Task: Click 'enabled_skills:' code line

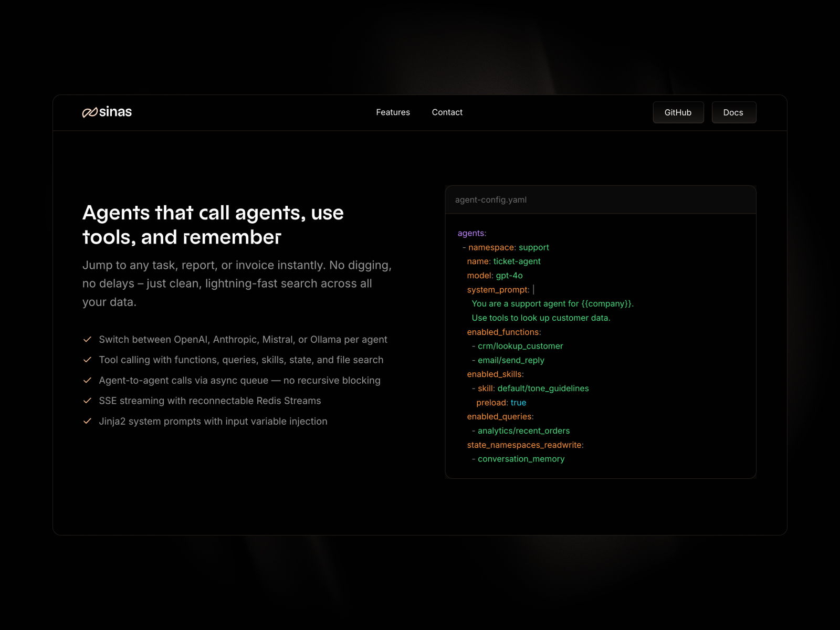Action: tap(496, 374)
